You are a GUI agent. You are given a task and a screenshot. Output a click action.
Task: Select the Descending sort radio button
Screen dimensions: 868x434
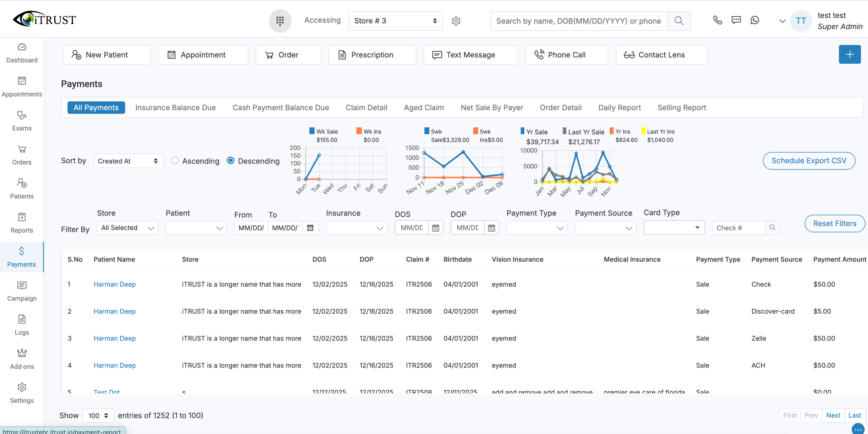(231, 161)
